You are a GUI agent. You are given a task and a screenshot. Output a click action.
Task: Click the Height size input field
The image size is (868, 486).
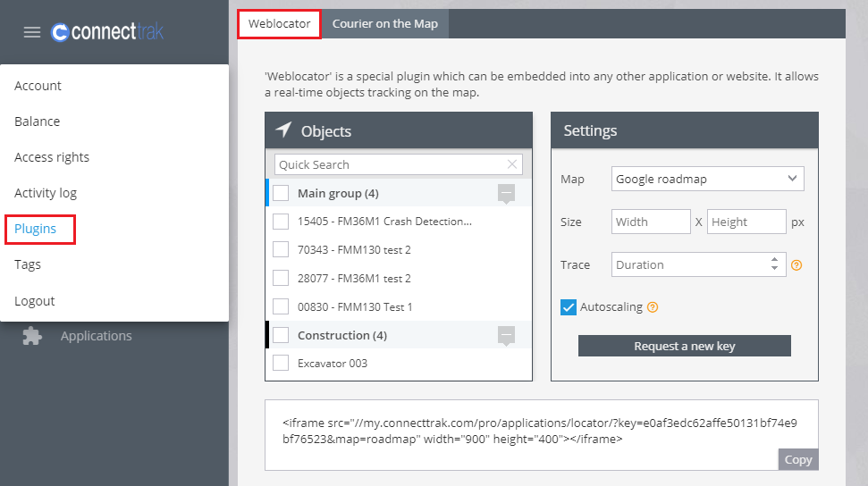tap(746, 222)
